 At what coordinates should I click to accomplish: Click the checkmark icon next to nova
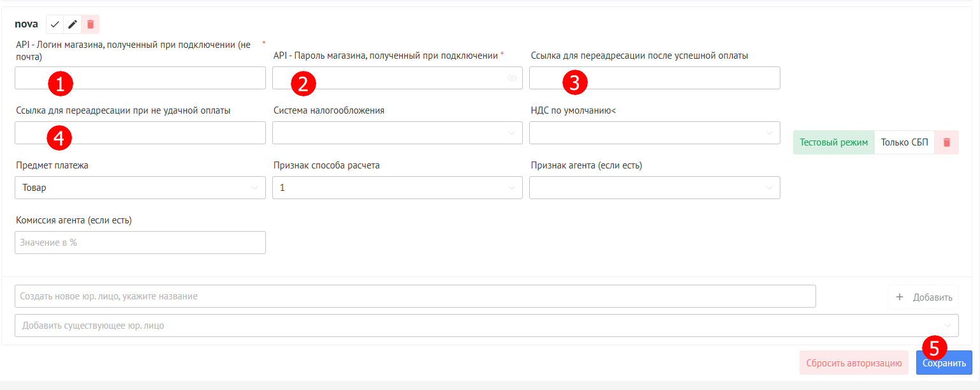(x=55, y=24)
